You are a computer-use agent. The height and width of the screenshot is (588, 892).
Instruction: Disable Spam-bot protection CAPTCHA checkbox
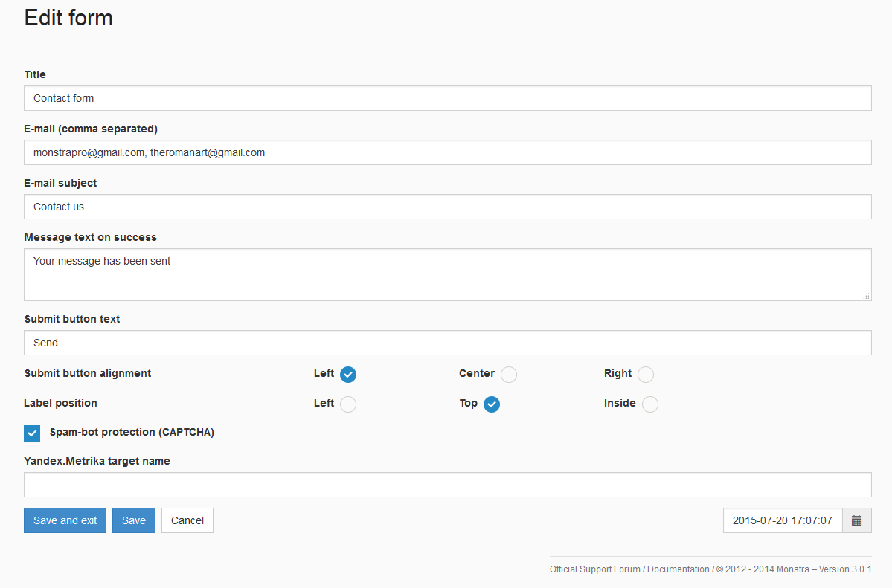coord(32,433)
